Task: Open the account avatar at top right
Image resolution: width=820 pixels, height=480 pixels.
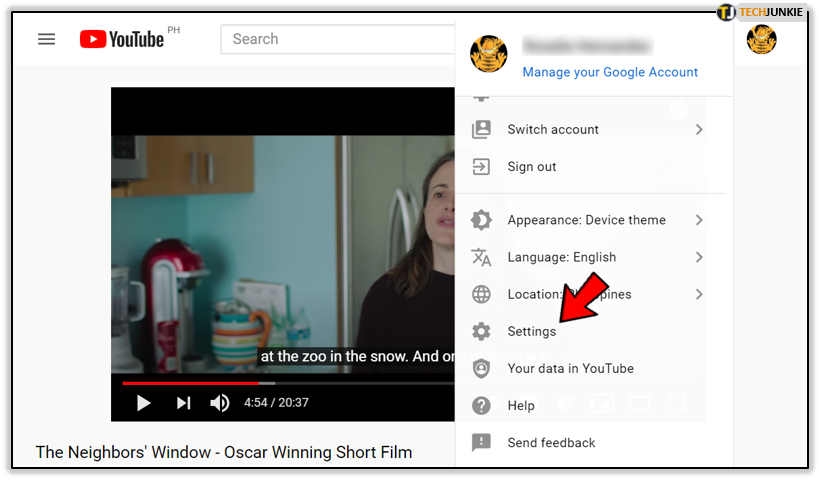Action: 761,40
